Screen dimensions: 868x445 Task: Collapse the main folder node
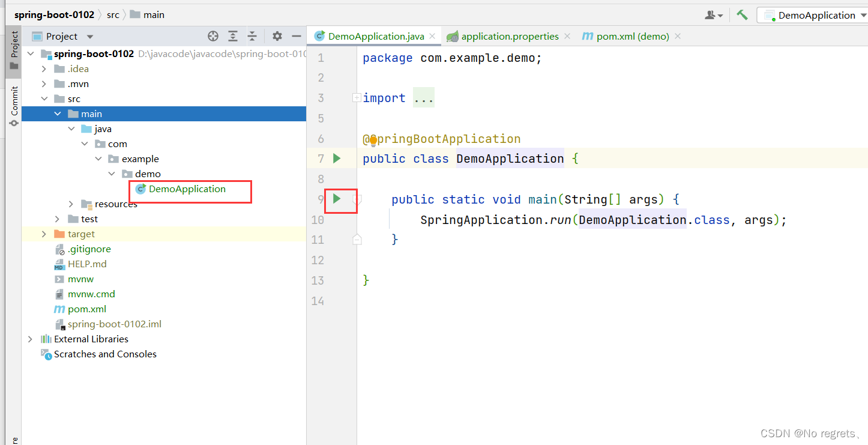[x=58, y=114]
